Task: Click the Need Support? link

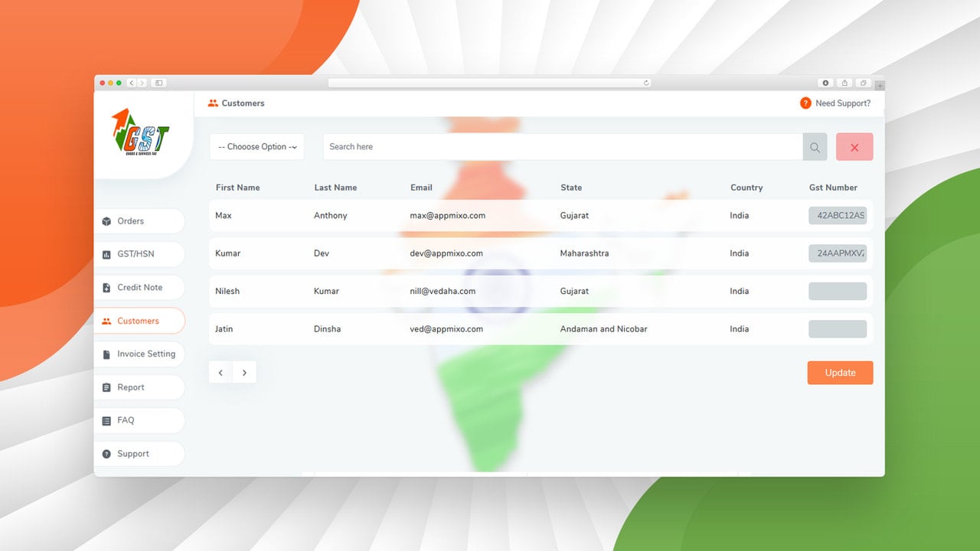Action: tap(843, 103)
